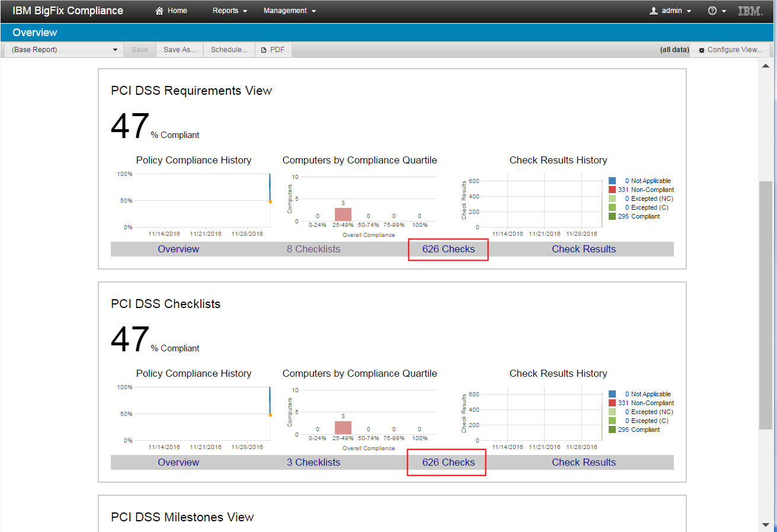Click Overview link under Requirements View
Screen dimensions: 777x532
coord(178,249)
